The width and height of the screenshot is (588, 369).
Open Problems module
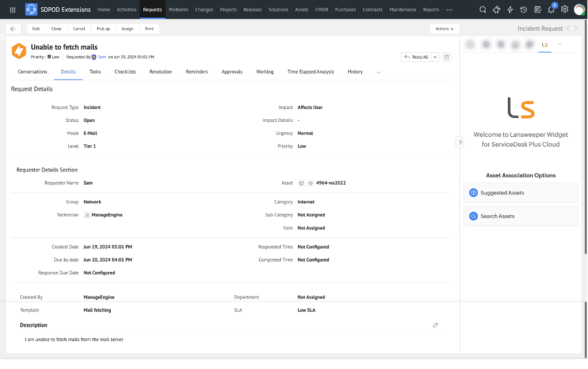tap(179, 10)
